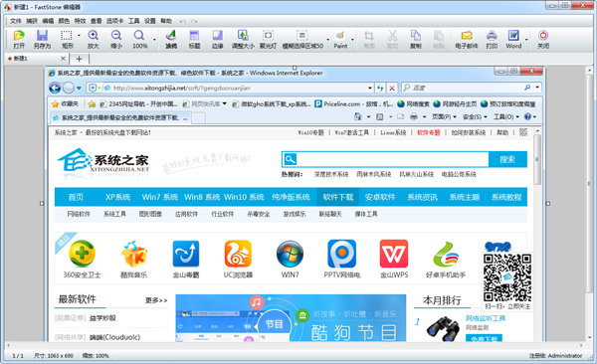Click the 安卓软件 navigation link
Image resolution: width=597 pixels, height=364 pixels.
[380, 197]
